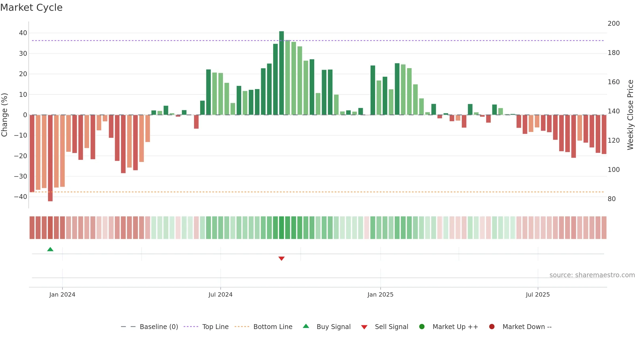
Task: Click the Jan 2025 axis label
Action: (380, 295)
